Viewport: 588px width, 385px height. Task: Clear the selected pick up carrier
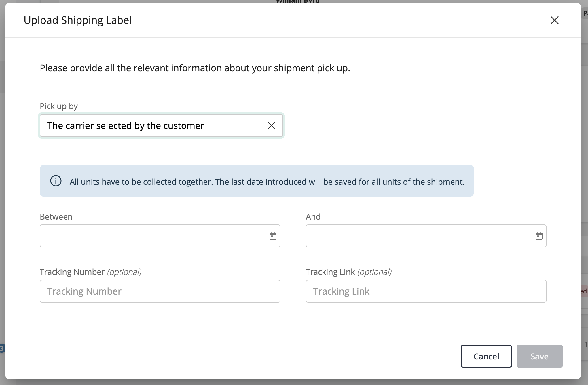(x=271, y=125)
